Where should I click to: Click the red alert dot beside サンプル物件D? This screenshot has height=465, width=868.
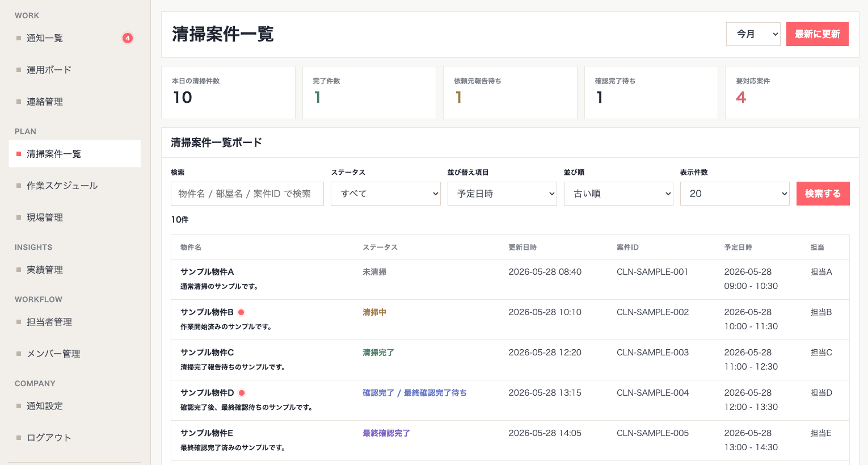(242, 393)
